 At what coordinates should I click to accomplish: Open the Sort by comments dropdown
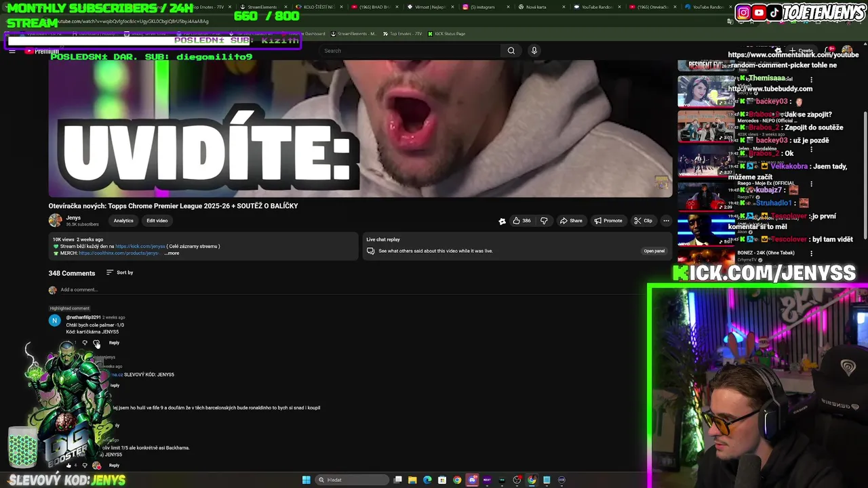tap(120, 272)
